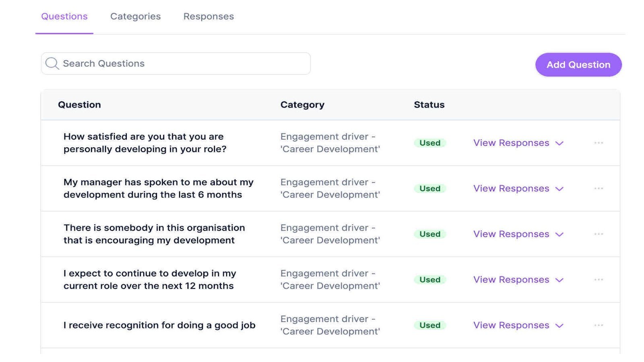
Task: Expand chevron beside 'There is somebody' View Responses
Action: point(559,234)
